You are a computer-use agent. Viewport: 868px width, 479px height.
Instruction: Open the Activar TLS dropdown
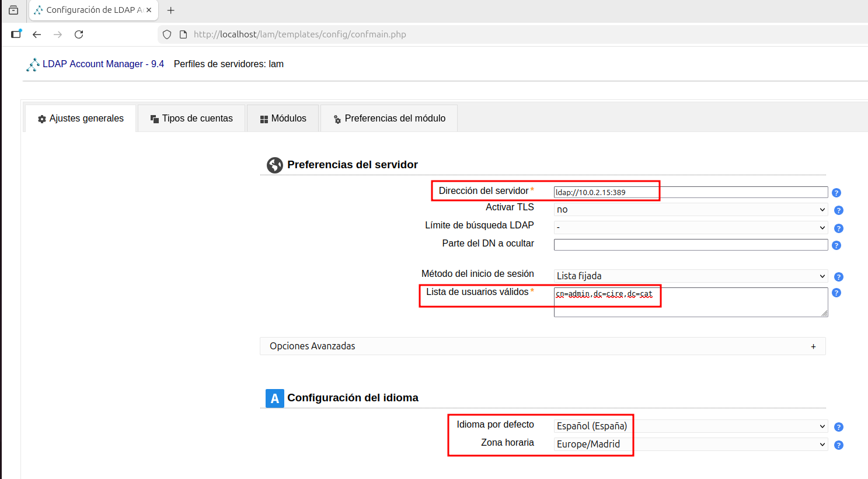click(691, 209)
